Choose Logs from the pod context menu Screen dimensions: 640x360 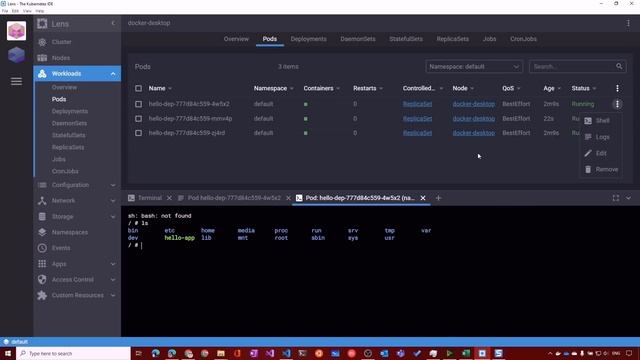(600, 137)
